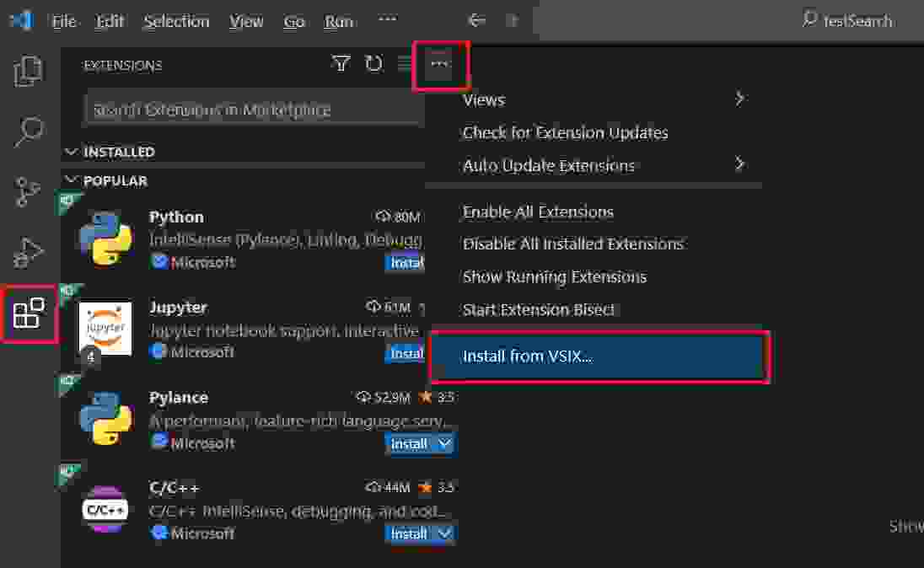Open the View menu
This screenshot has height=568, width=924.
[x=246, y=21]
